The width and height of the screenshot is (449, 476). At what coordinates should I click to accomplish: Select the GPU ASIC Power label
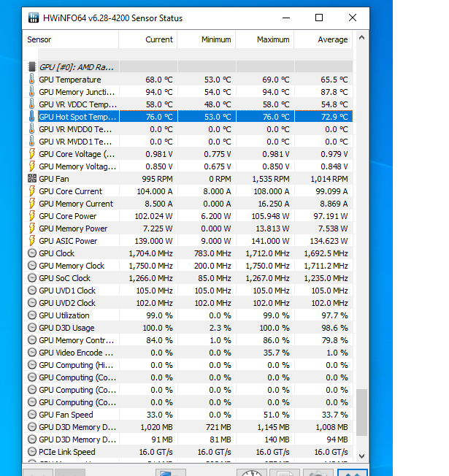click(68, 241)
